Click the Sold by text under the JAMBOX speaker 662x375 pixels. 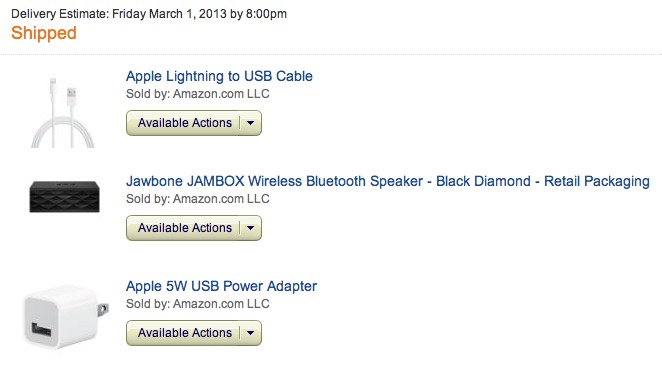(198, 199)
